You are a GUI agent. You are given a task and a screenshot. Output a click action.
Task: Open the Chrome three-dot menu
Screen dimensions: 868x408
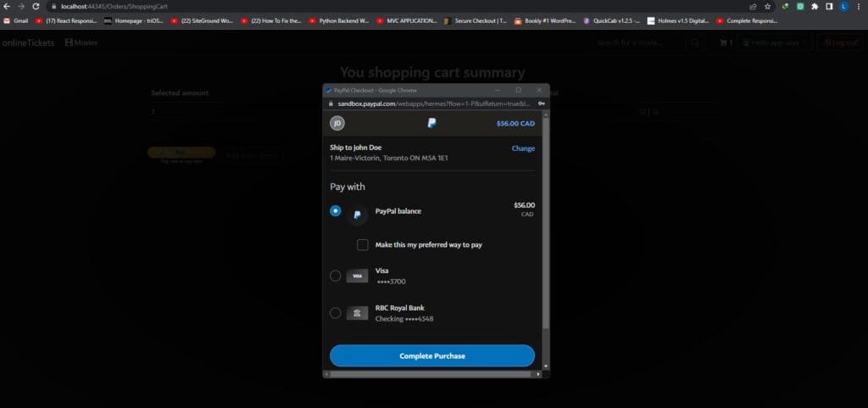(859, 6)
